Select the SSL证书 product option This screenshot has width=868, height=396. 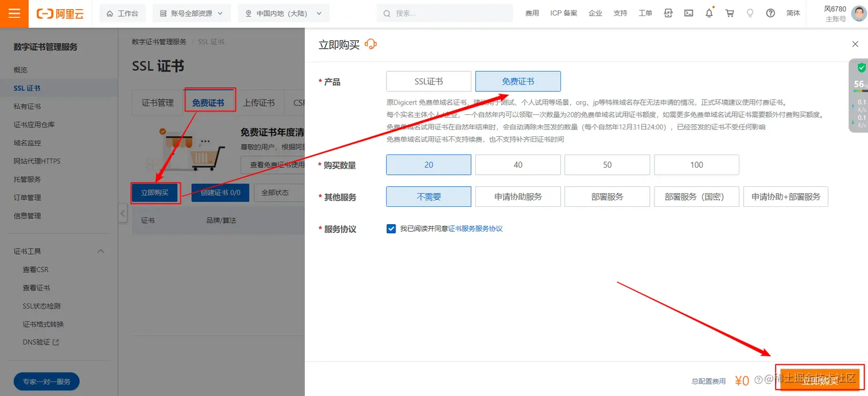(429, 82)
